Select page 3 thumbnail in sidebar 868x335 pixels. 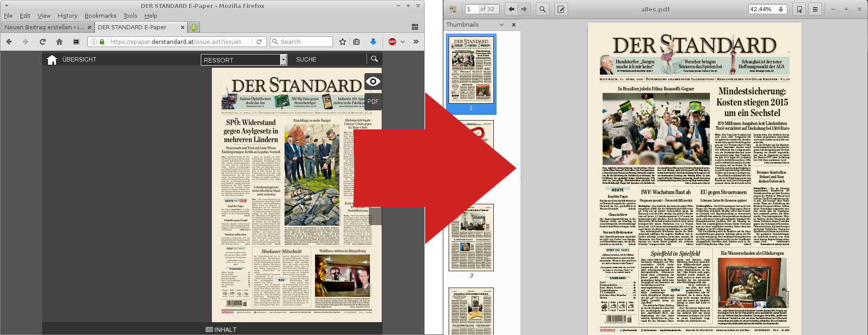471,238
